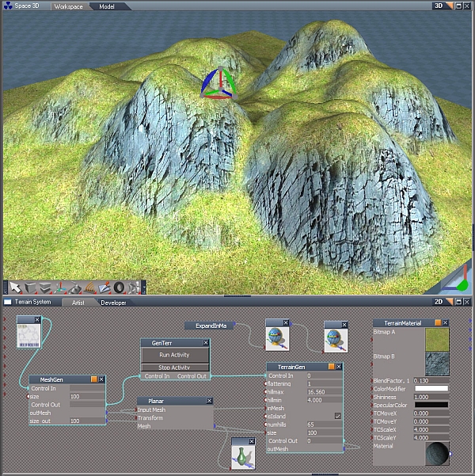Select the stacked layered slab tool icon
475x476 pixels.
click(x=45, y=288)
